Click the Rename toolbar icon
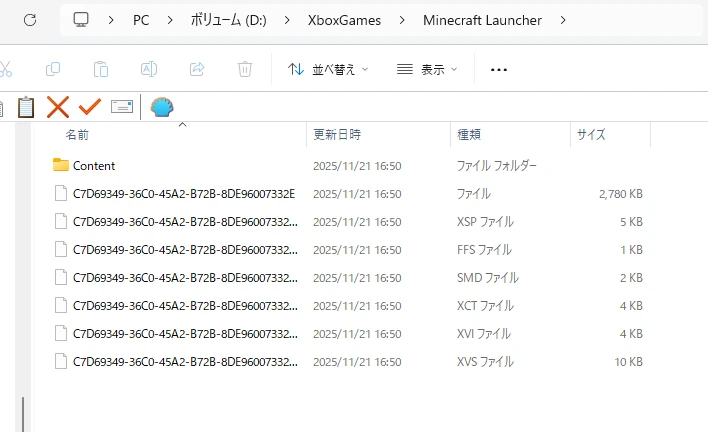 (149, 69)
